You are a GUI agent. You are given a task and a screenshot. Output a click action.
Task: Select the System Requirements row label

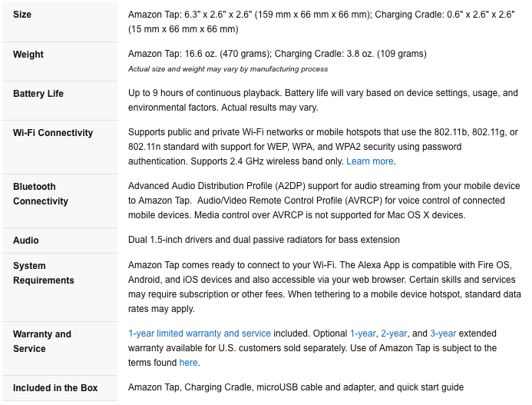pos(44,273)
